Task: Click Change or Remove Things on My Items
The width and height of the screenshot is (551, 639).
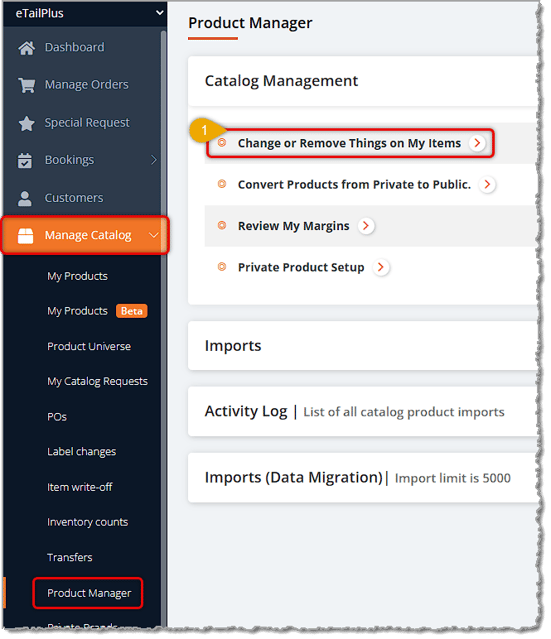Action: pos(349,143)
